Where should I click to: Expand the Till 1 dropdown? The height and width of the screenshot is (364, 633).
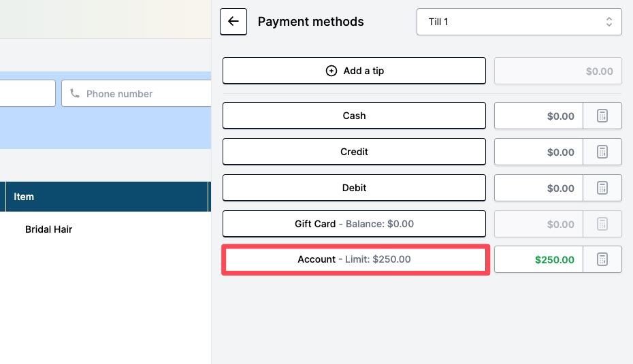click(x=519, y=22)
